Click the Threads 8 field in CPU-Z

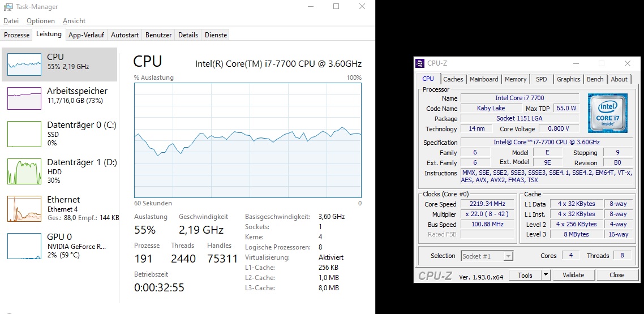point(622,255)
